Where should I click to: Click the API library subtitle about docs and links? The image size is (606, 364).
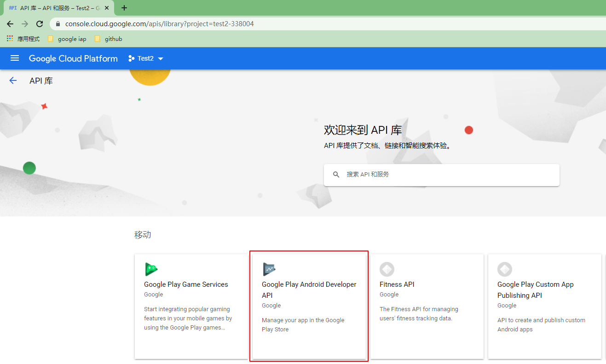(x=387, y=146)
